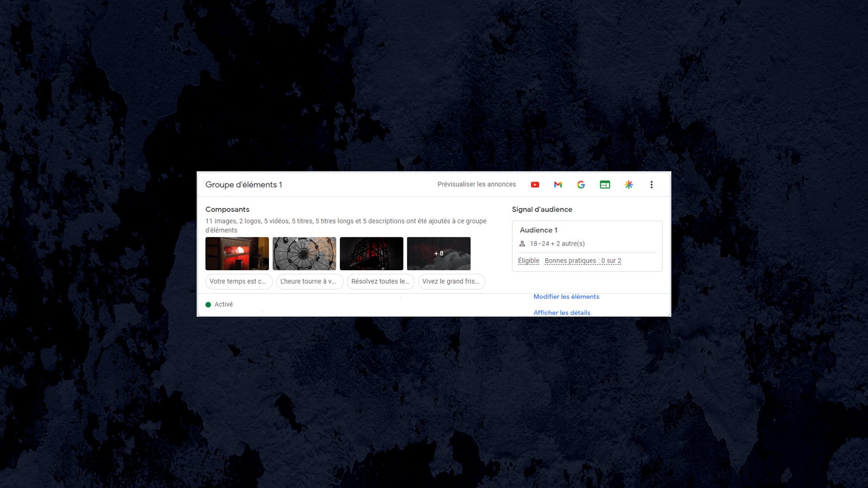Click the Éligible status label
868x488 pixels.
tap(528, 261)
